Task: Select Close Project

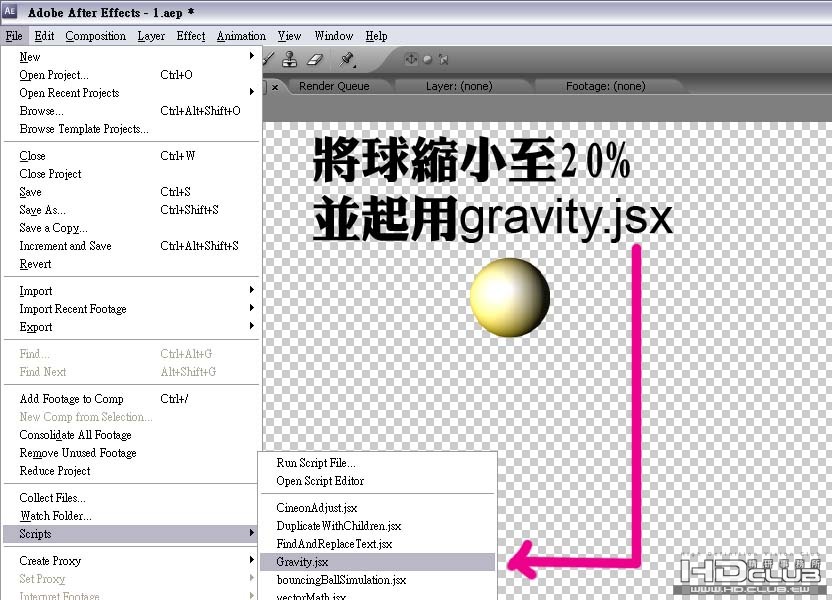Action: pos(131,174)
